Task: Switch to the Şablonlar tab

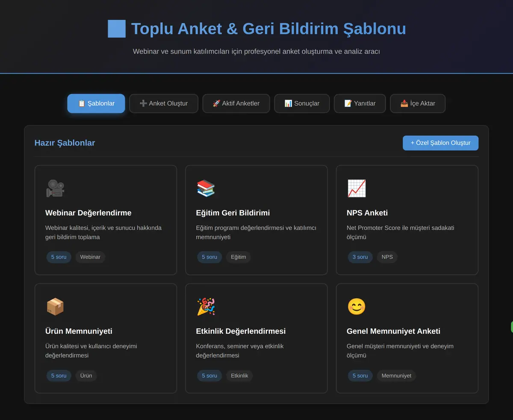Action: pyautogui.click(x=96, y=104)
